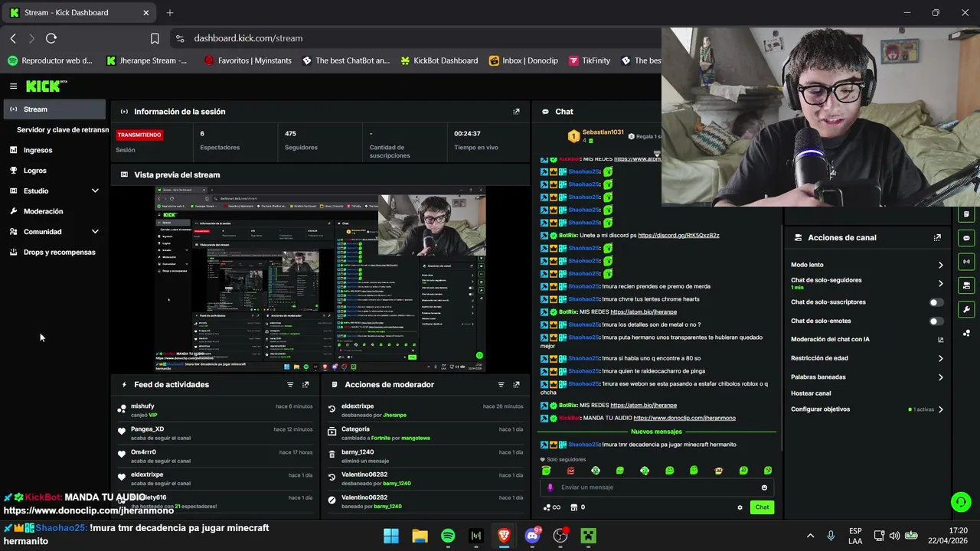Open File Explorer from the taskbar
This screenshot has width=980, height=551.
click(x=420, y=536)
